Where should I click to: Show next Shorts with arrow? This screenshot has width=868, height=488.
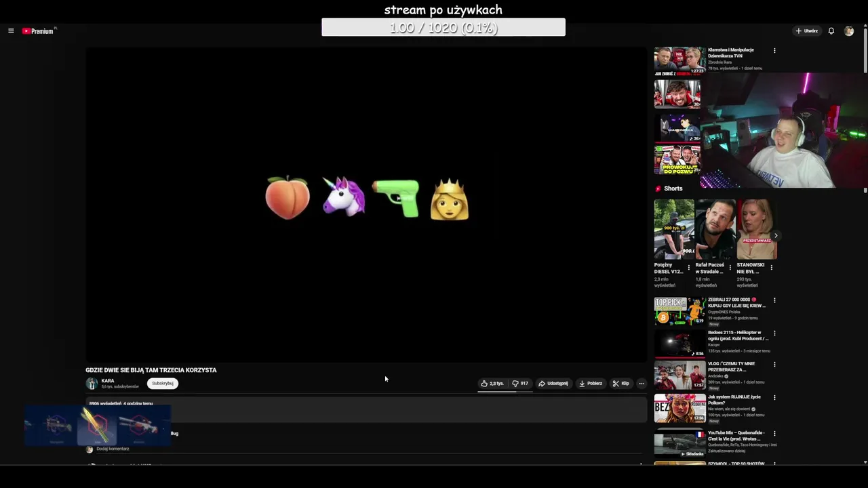(x=776, y=236)
